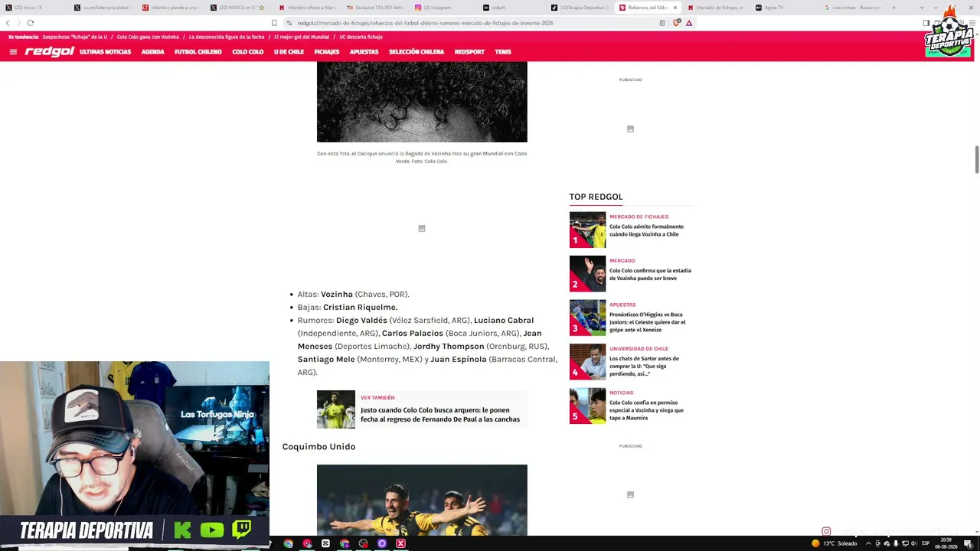Open REDSPORT section

(x=469, y=52)
